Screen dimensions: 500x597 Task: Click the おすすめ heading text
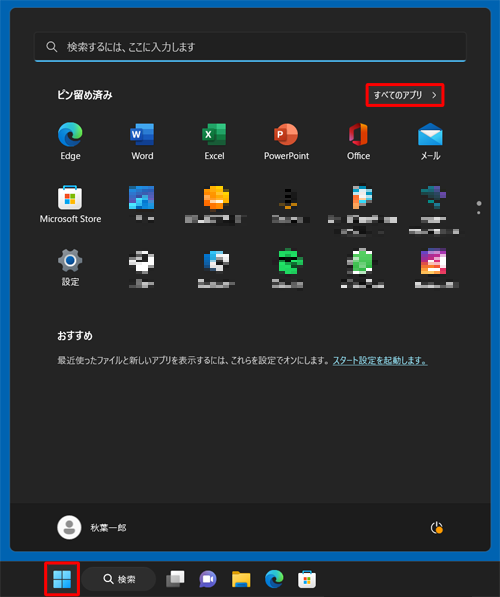pos(75,335)
